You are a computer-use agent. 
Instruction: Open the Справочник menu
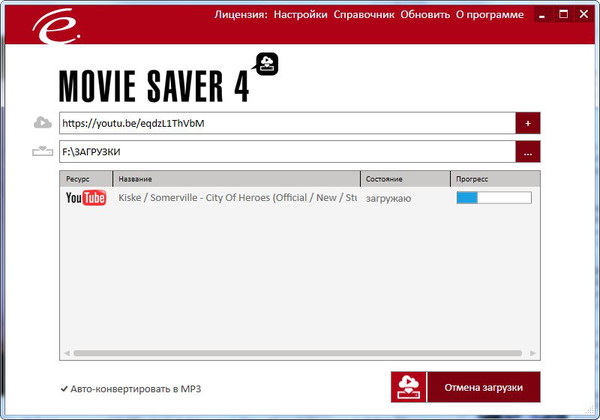pos(364,15)
